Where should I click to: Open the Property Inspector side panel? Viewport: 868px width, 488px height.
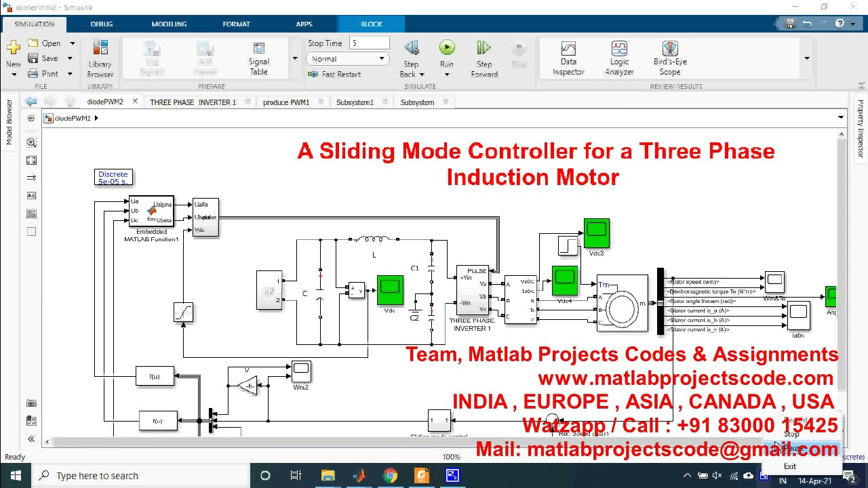pyautogui.click(x=861, y=129)
